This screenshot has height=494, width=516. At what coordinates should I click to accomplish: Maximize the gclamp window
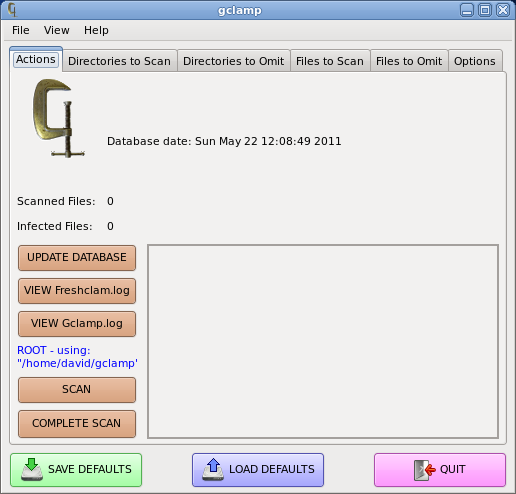(485, 10)
